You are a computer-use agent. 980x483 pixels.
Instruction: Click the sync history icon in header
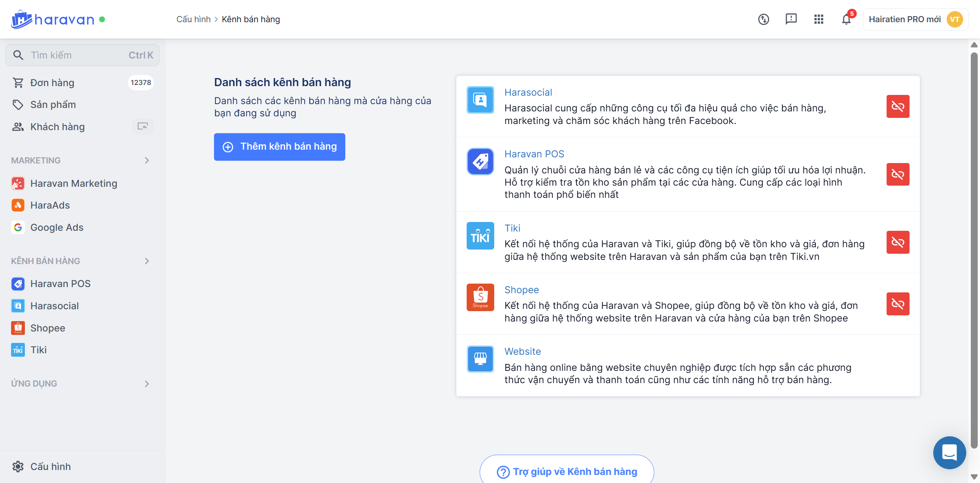coord(764,19)
